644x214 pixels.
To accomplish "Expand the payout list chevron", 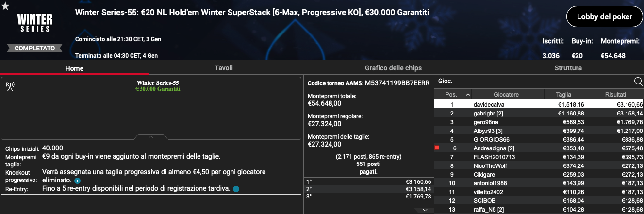I will [425, 210].
